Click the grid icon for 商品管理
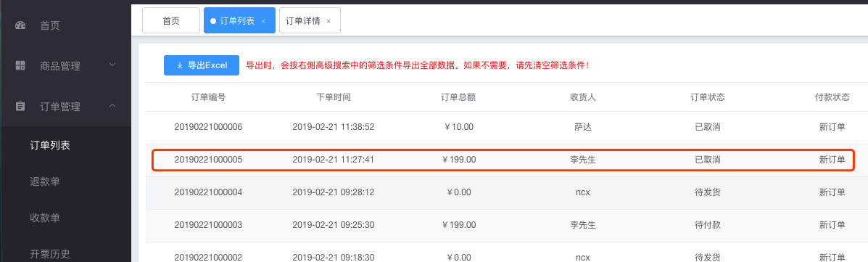This screenshot has width=868, height=262. [x=20, y=66]
